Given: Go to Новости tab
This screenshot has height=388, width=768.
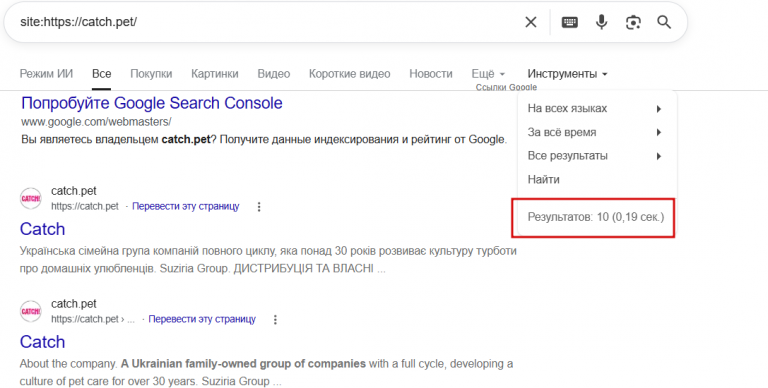Looking at the screenshot, I should tap(431, 74).
